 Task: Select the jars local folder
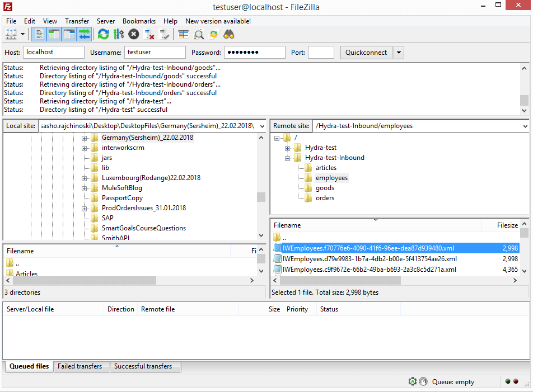pyautogui.click(x=106, y=158)
